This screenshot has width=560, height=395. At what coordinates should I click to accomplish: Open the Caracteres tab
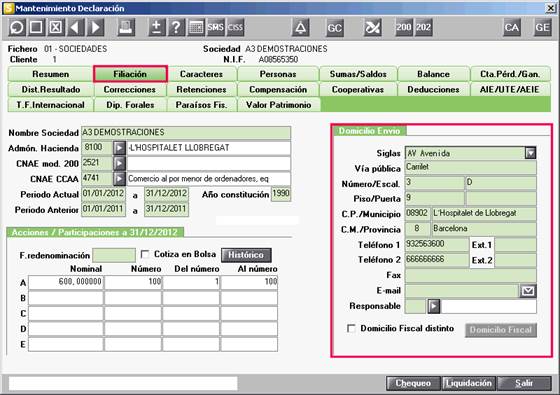pyautogui.click(x=201, y=74)
